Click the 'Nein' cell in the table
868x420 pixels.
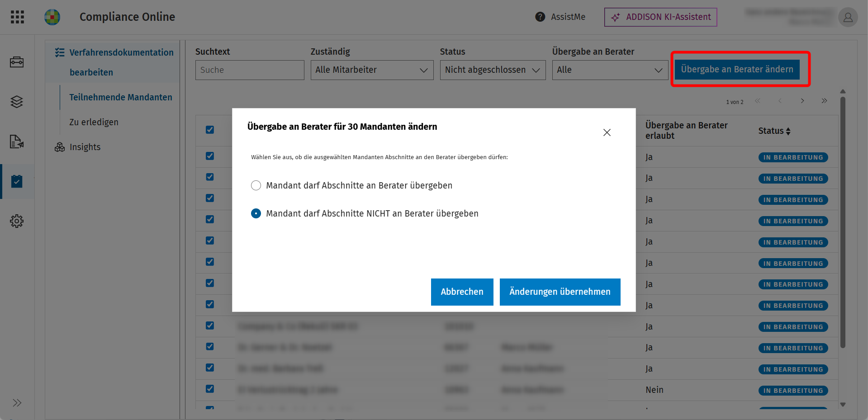pyautogui.click(x=655, y=390)
